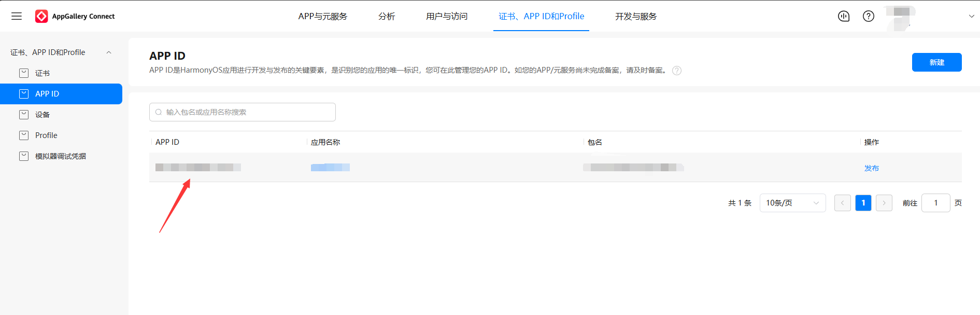The width and height of the screenshot is (980, 315).
Task: Collapse the 证书、APP ID和Profile sidebar group
Action: tap(109, 52)
